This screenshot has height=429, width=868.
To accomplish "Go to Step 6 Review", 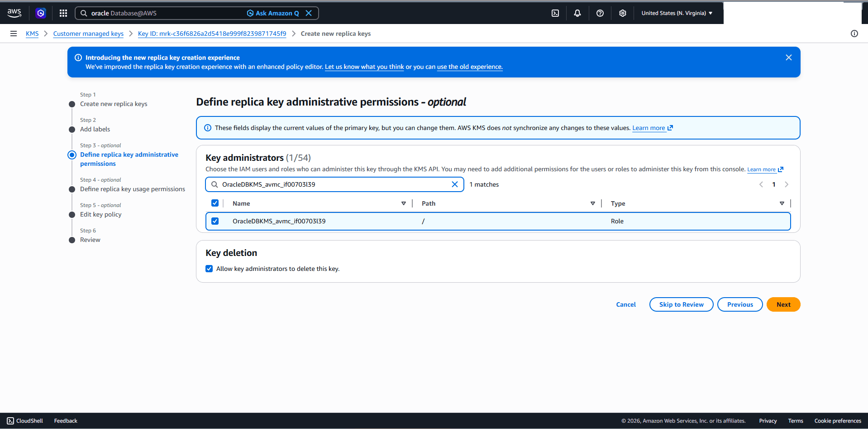I will point(90,240).
